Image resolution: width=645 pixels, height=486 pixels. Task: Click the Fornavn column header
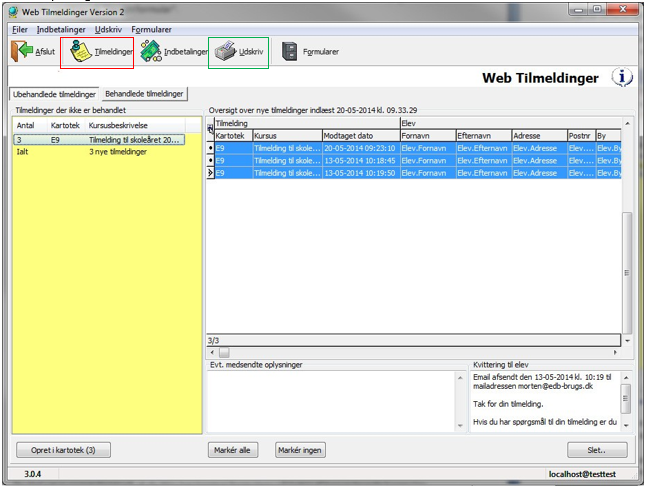click(x=428, y=136)
